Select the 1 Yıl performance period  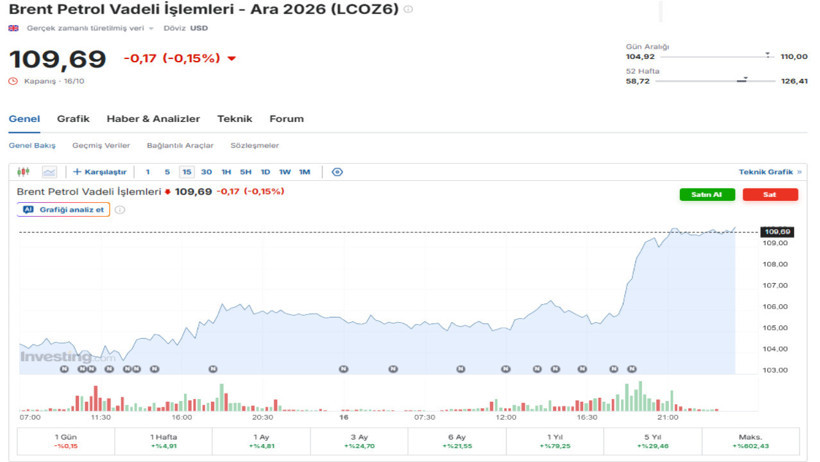pos(555,441)
